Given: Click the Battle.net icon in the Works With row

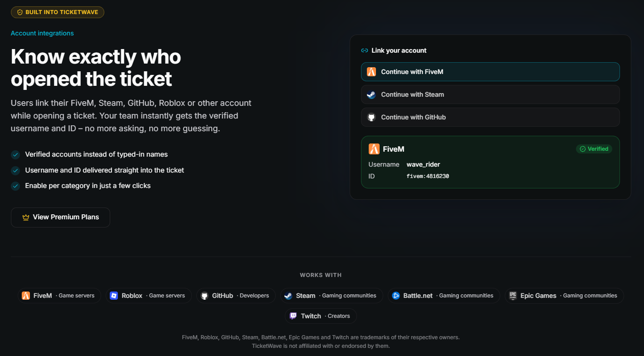Looking at the screenshot, I should 396,296.
